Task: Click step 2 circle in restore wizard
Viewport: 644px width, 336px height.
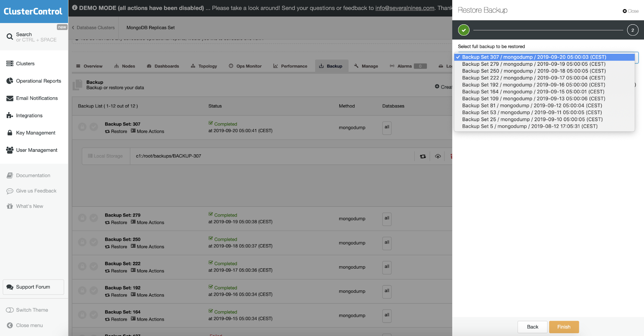Action: [x=632, y=30]
